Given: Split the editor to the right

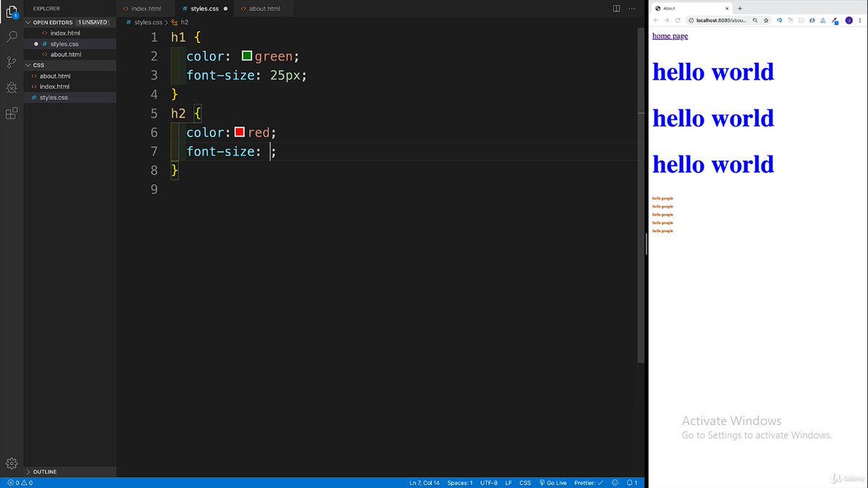Looking at the screenshot, I should [616, 9].
